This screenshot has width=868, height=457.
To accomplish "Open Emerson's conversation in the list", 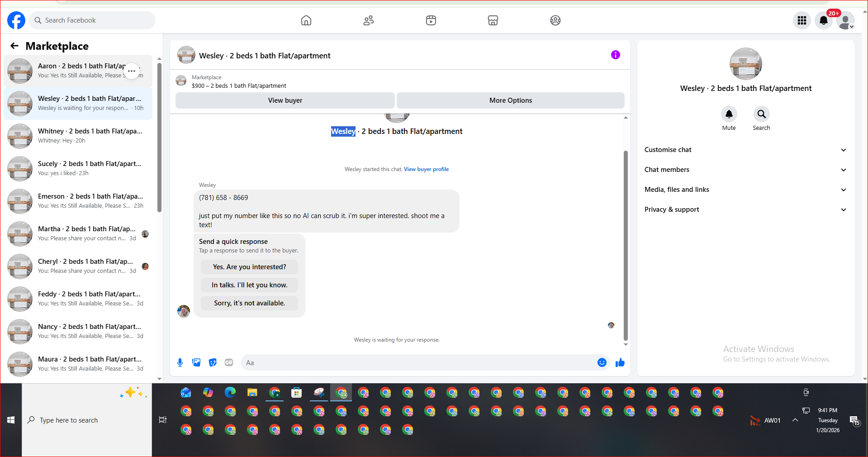I will pos(78,201).
